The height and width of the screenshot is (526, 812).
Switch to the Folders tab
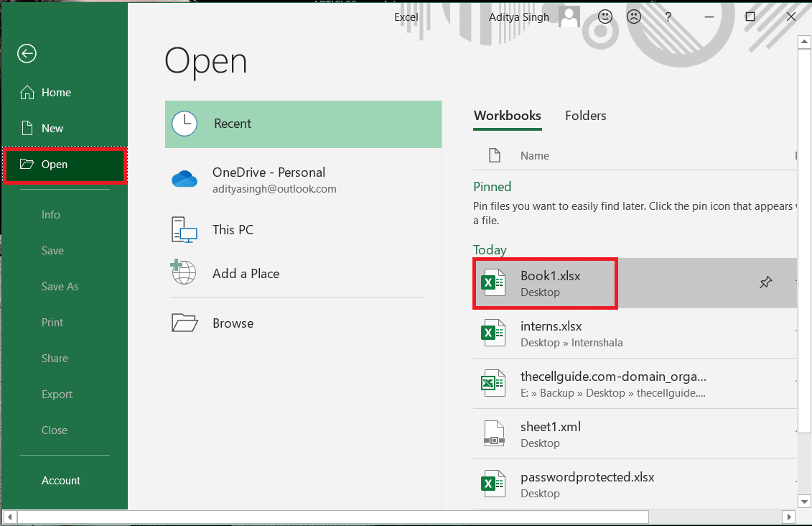(585, 116)
